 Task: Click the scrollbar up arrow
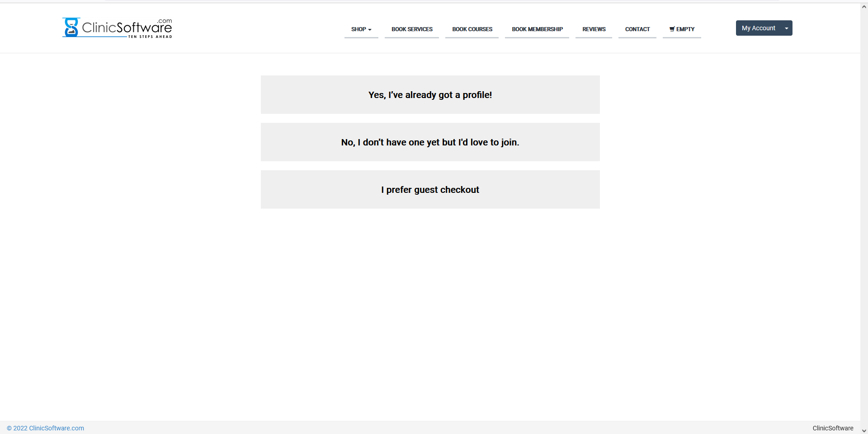(864, 7)
